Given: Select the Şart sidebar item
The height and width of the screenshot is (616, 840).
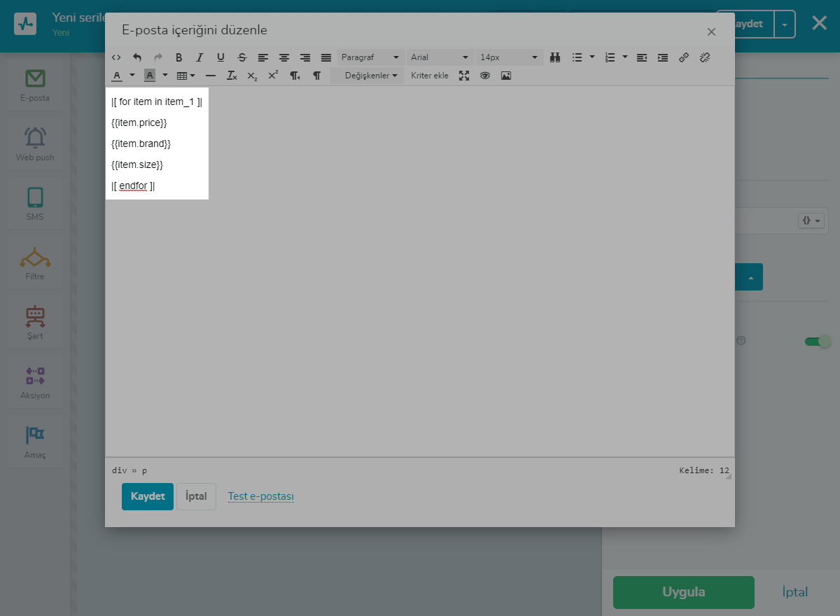Looking at the screenshot, I should [x=35, y=323].
